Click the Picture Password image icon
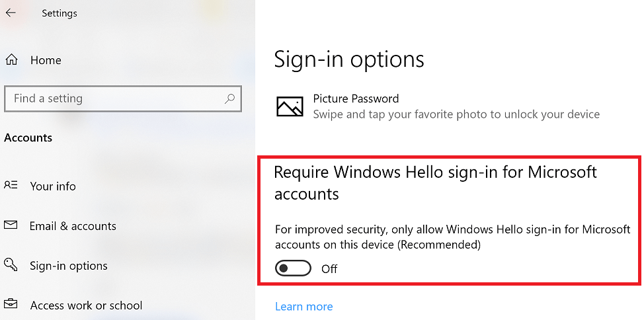The image size is (644, 320). pos(290,106)
